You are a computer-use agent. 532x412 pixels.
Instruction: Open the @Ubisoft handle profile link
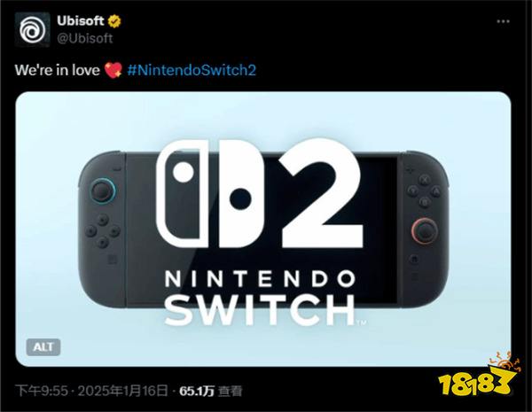pos(84,38)
